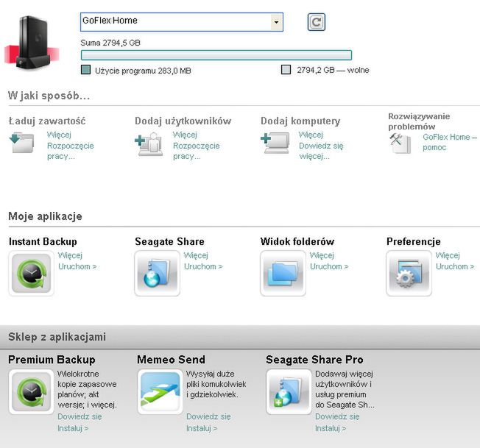Image resolution: width=480 pixels, height=448 pixels.
Task: Click the 'Premium Backup' title text
Action: tap(52, 360)
